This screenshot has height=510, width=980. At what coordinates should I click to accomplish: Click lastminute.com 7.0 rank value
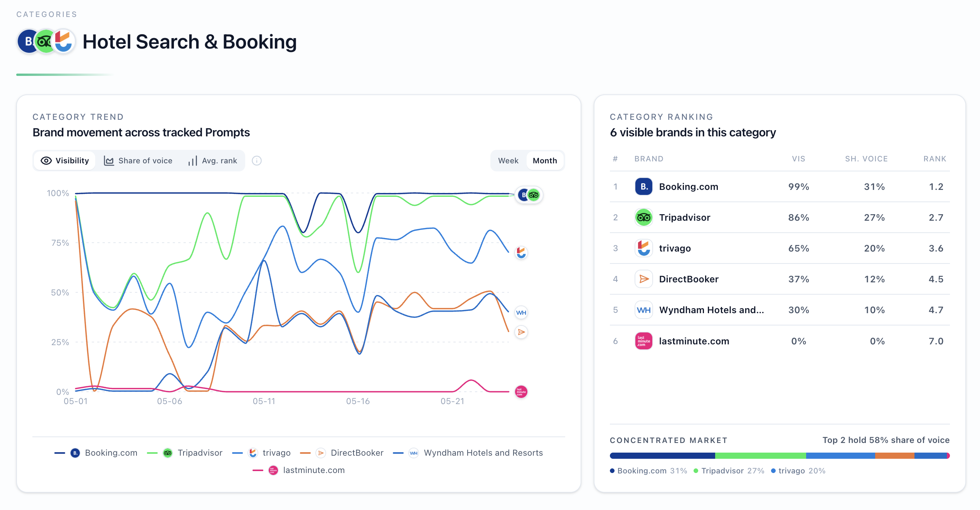(936, 341)
